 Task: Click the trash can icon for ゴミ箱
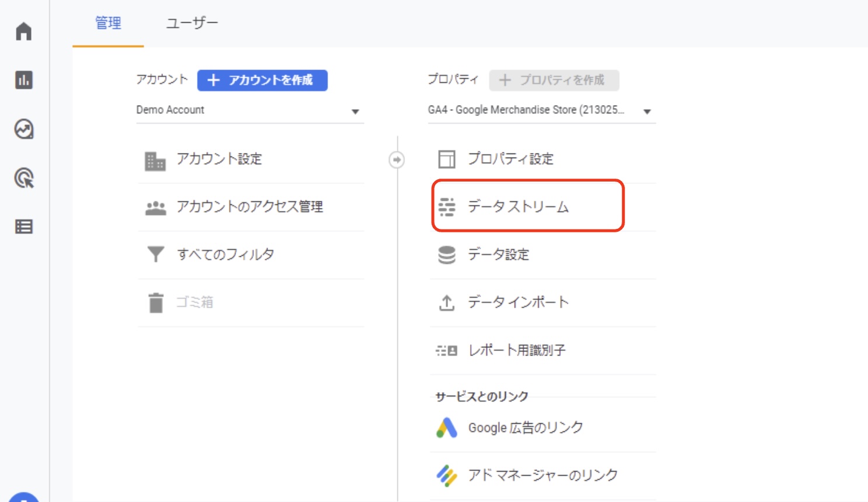156,302
